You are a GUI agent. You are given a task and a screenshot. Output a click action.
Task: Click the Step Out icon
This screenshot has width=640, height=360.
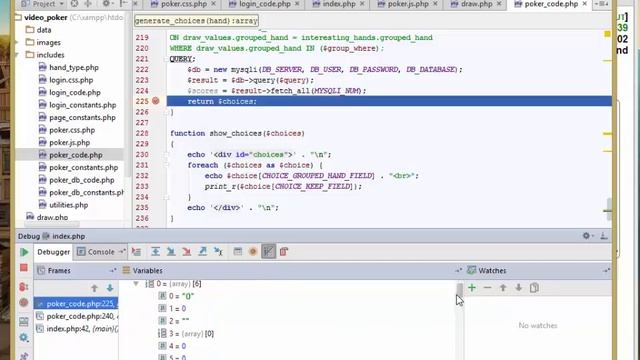pos(202,252)
